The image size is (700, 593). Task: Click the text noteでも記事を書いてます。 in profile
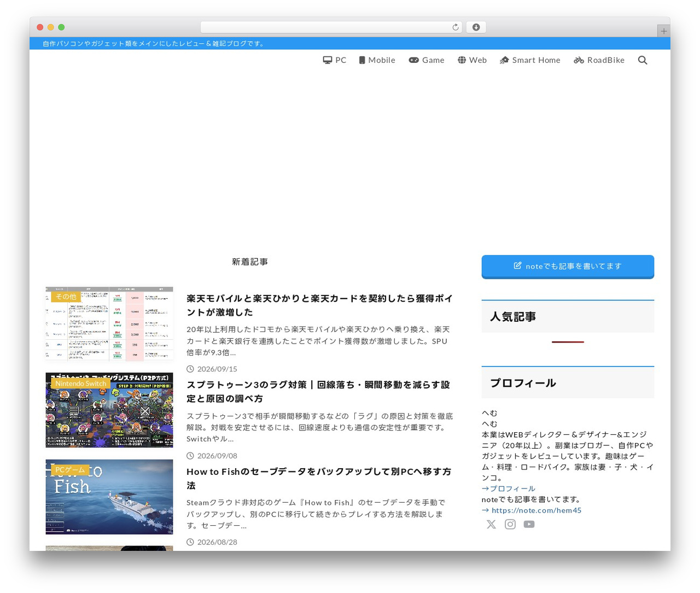pyautogui.click(x=532, y=499)
